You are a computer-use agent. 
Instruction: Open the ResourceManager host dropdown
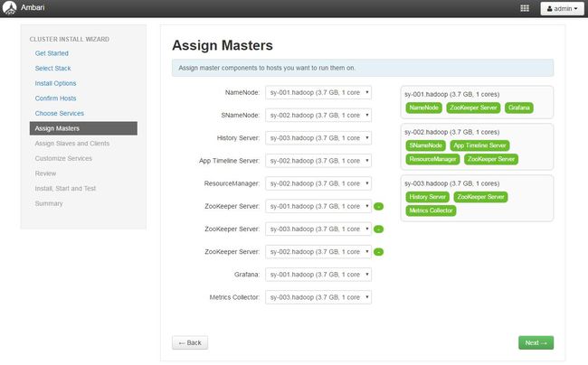pyautogui.click(x=318, y=183)
